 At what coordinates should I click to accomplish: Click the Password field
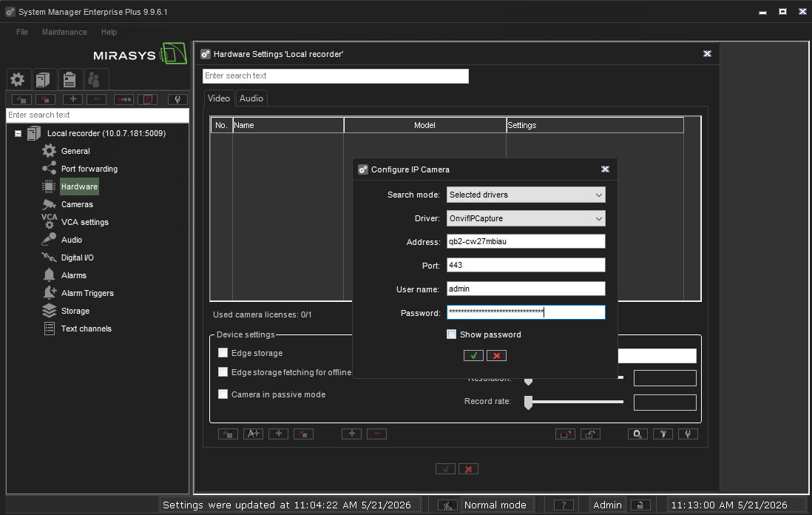point(526,312)
